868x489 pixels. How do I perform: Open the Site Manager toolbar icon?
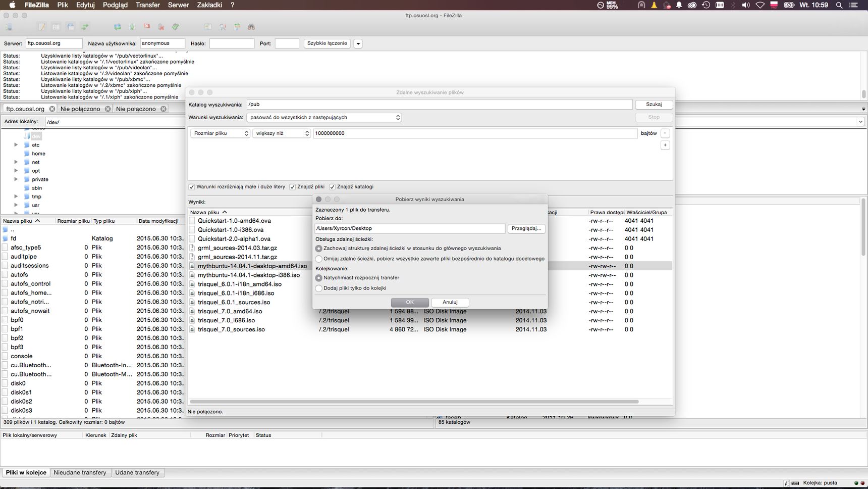pos(9,27)
